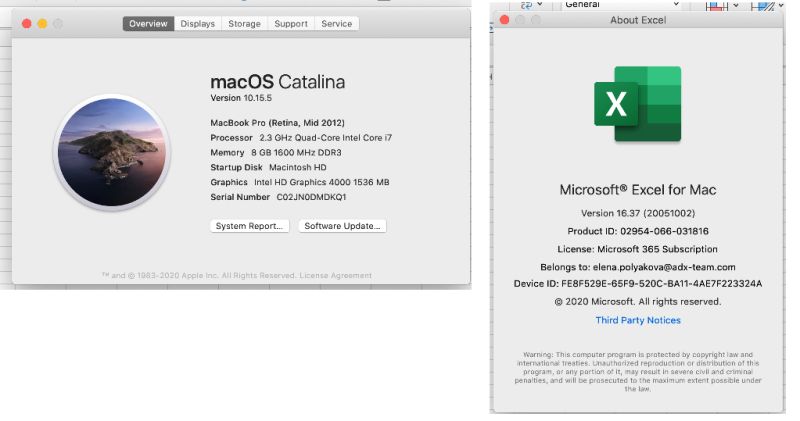Viewport: 800px width, 421px height.
Task: Click the macOS Catalina island image
Action: 112,152
